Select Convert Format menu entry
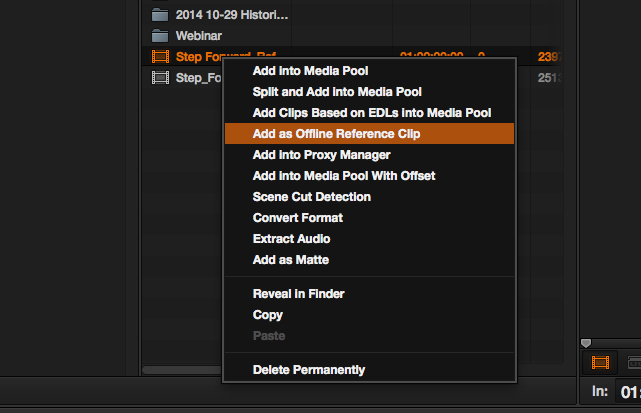The width and height of the screenshot is (641, 413). [x=297, y=218]
